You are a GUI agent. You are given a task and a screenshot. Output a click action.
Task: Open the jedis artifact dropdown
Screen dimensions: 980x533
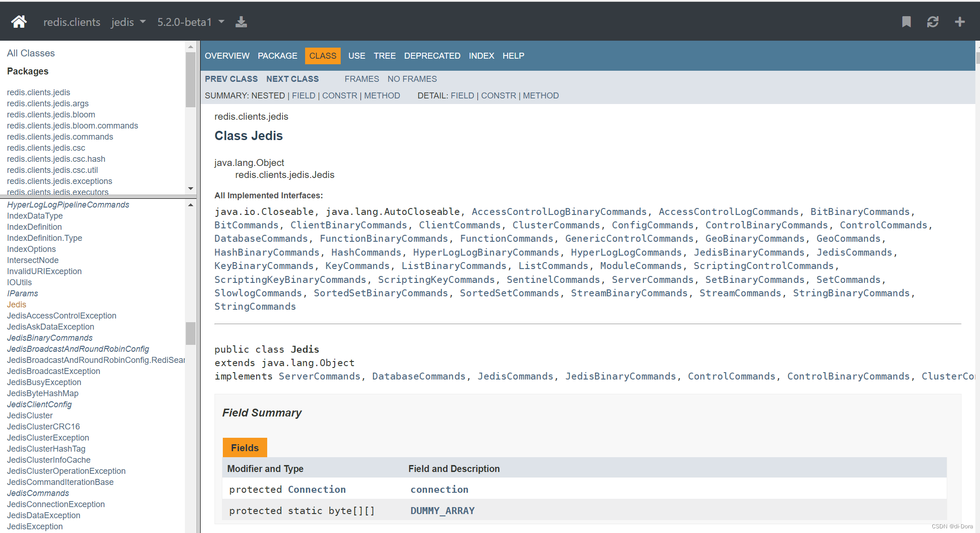pyautogui.click(x=128, y=22)
